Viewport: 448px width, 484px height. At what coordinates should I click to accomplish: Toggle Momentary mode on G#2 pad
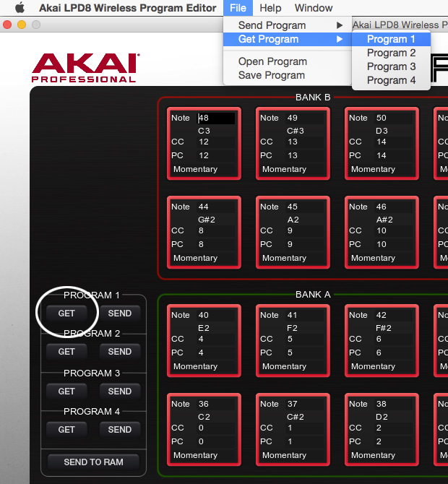pos(204,258)
